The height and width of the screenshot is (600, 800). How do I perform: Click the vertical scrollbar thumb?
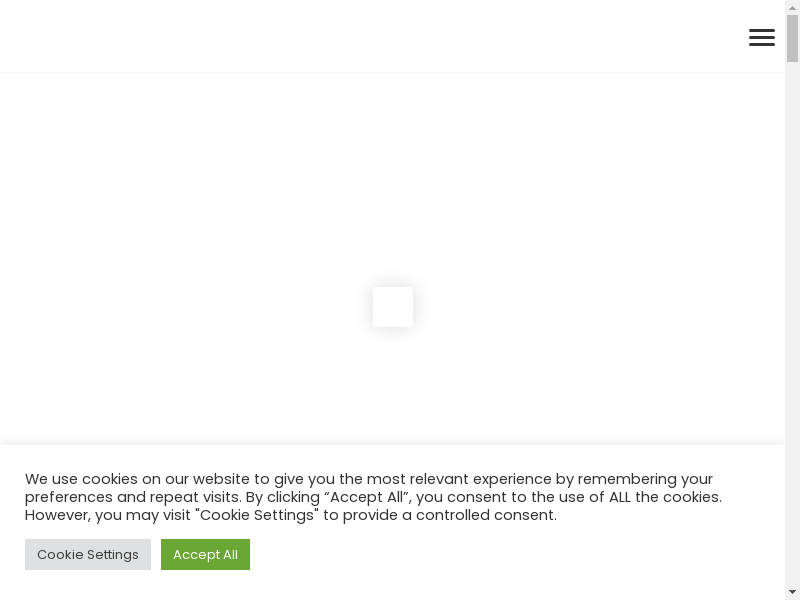tap(792, 38)
